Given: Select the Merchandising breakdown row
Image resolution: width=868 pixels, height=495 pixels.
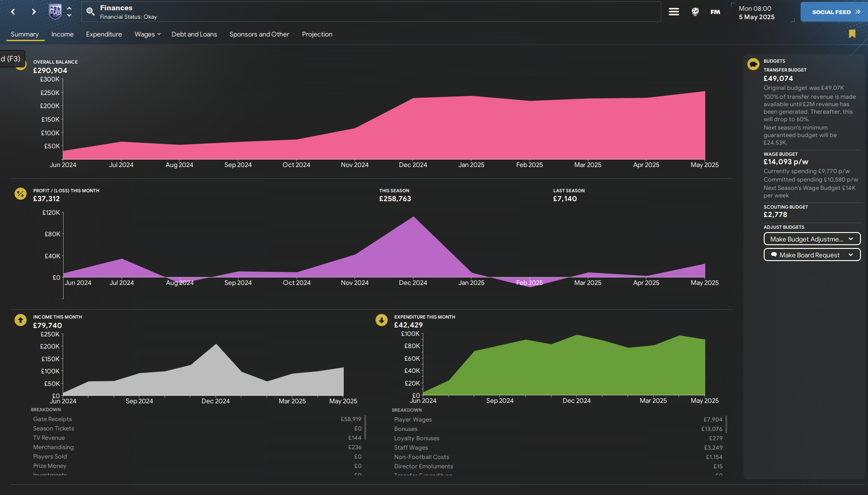Looking at the screenshot, I should tap(197, 447).
